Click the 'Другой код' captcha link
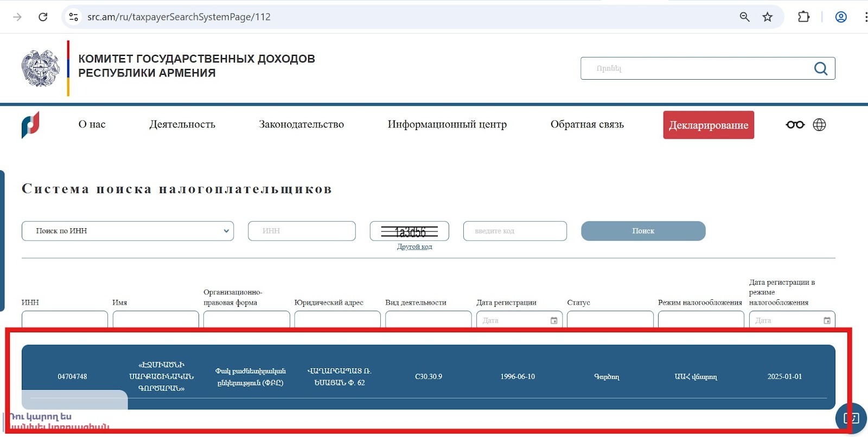 414,247
